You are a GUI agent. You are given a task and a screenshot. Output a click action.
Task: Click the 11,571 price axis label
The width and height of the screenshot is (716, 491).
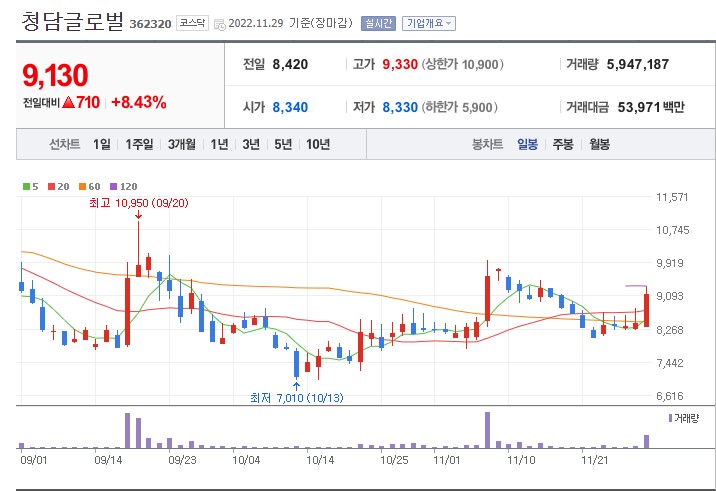[672, 197]
